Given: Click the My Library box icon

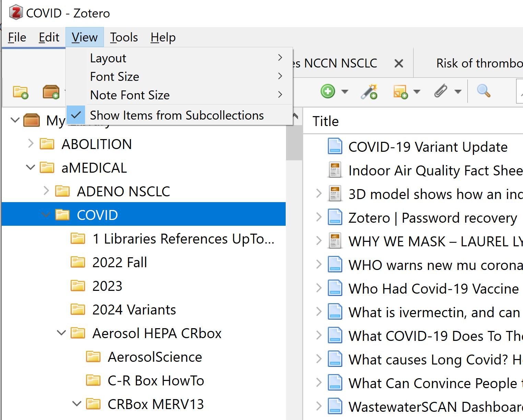Looking at the screenshot, I should [x=32, y=120].
